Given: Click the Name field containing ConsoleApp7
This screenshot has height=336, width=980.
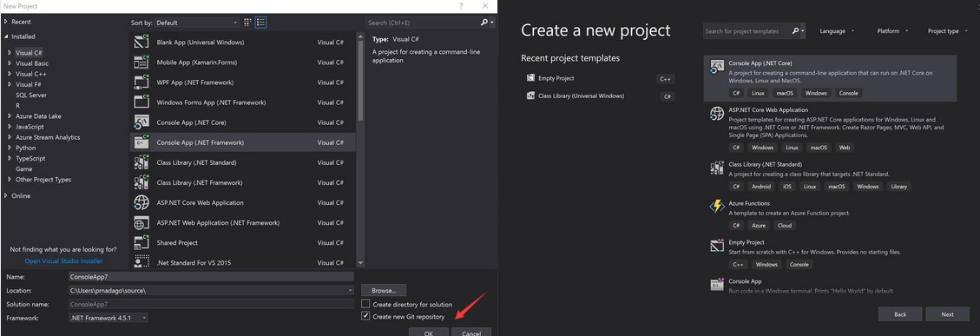Looking at the screenshot, I should click(x=211, y=276).
